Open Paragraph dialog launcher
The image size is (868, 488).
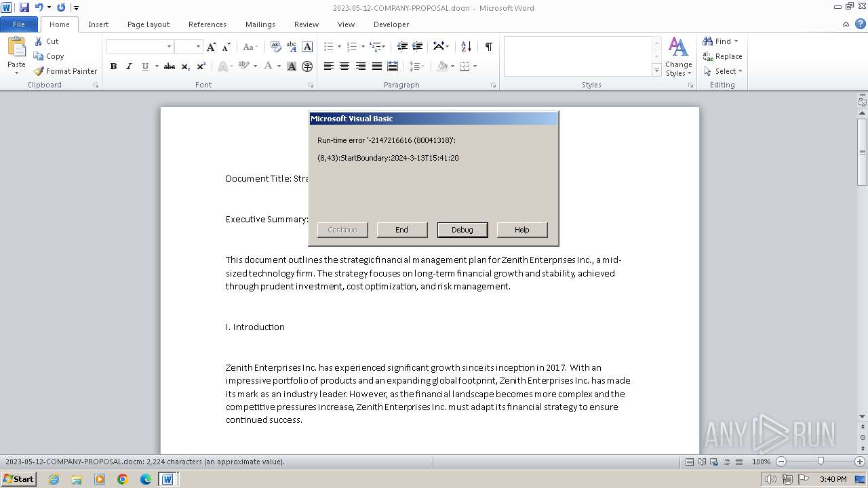click(493, 85)
